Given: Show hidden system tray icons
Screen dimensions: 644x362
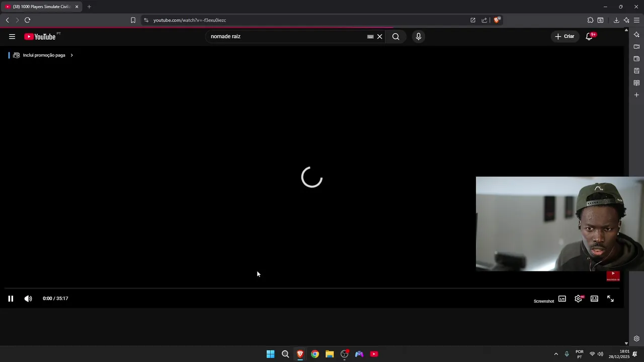Looking at the screenshot, I should (x=556, y=354).
